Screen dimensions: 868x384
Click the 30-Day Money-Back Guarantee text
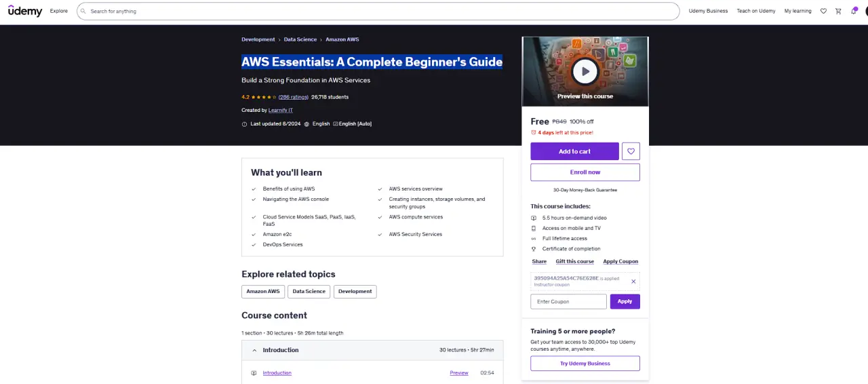pos(585,190)
